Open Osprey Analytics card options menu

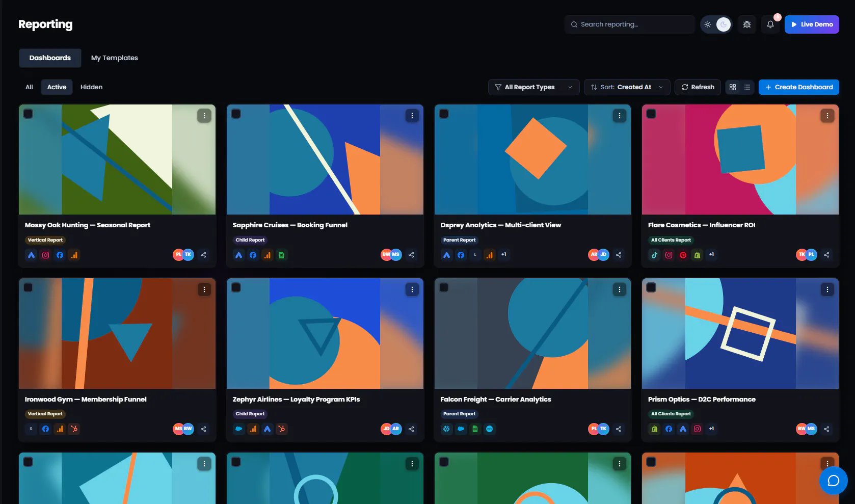pos(620,116)
